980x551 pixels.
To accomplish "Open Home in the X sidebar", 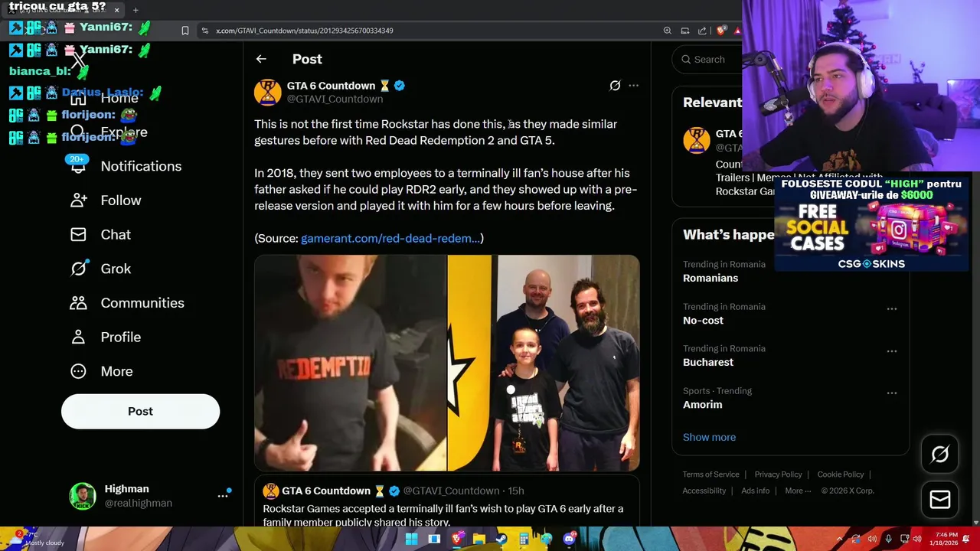I will click(119, 98).
